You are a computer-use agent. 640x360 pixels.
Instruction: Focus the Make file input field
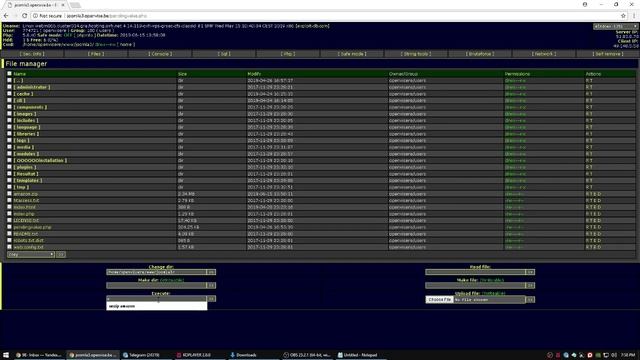[x=476, y=285]
